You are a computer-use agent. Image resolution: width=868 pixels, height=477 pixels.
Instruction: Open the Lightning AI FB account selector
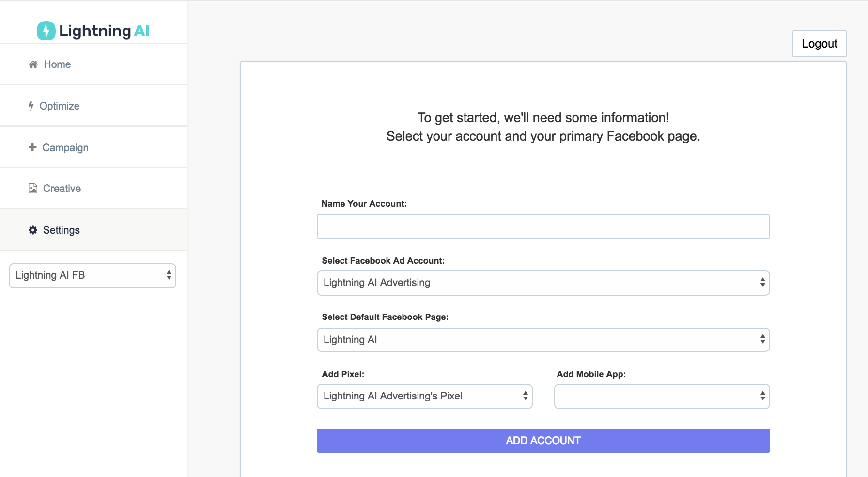(92, 275)
